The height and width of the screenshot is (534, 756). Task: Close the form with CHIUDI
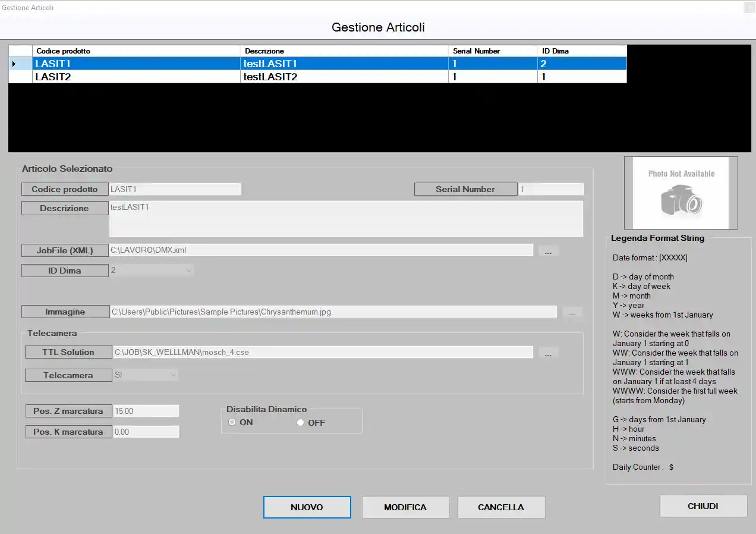coord(703,506)
